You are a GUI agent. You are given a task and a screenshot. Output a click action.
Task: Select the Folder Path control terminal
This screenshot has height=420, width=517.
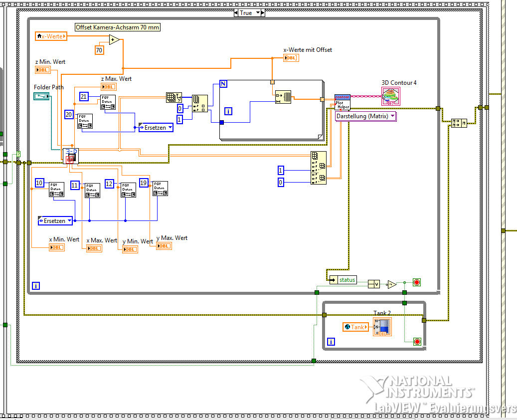[41, 96]
